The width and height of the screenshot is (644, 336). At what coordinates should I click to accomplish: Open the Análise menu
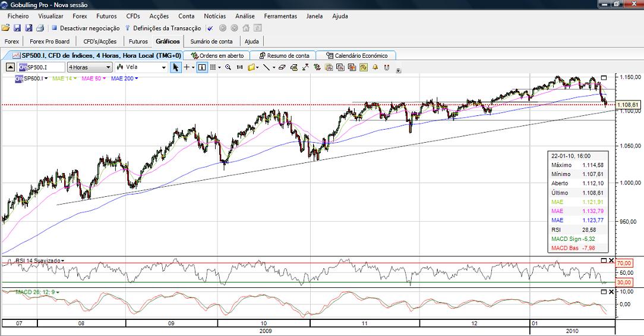pos(245,16)
